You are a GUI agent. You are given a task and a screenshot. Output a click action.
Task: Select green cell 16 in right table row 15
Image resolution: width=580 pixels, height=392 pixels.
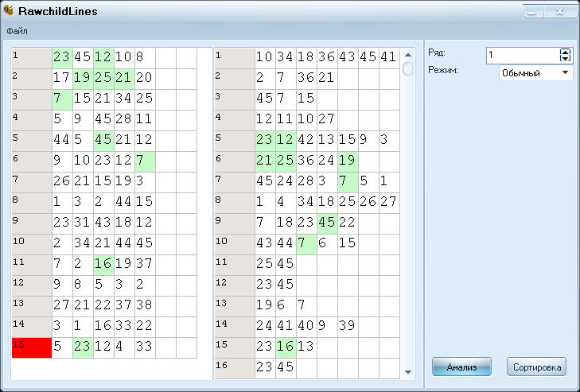point(286,348)
